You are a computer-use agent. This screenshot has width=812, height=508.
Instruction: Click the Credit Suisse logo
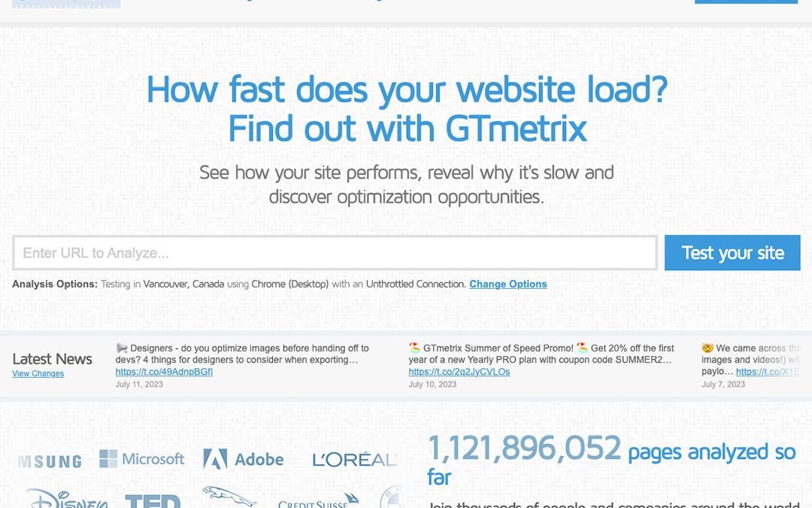pyautogui.click(x=319, y=501)
